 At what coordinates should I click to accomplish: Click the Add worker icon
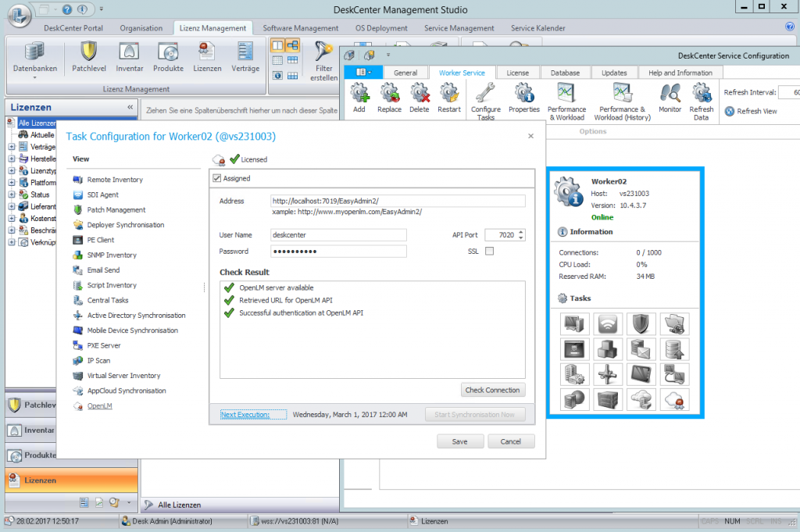(x=359, y=94)
